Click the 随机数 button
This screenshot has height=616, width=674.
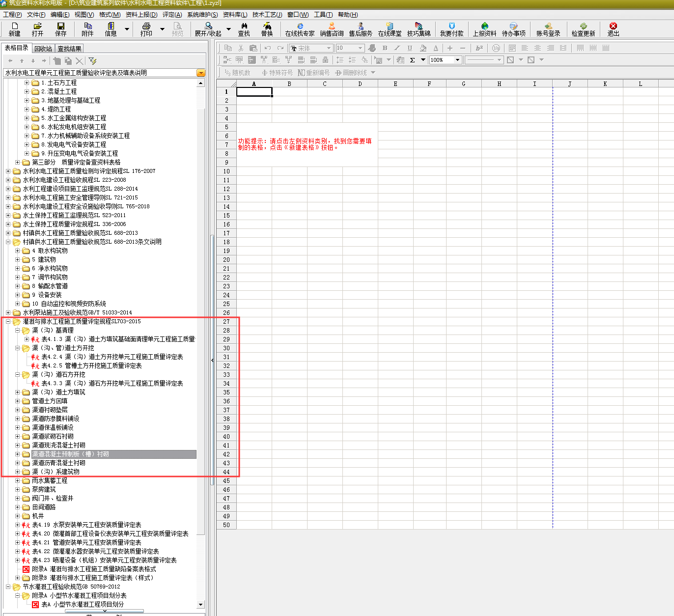[237, 73]
